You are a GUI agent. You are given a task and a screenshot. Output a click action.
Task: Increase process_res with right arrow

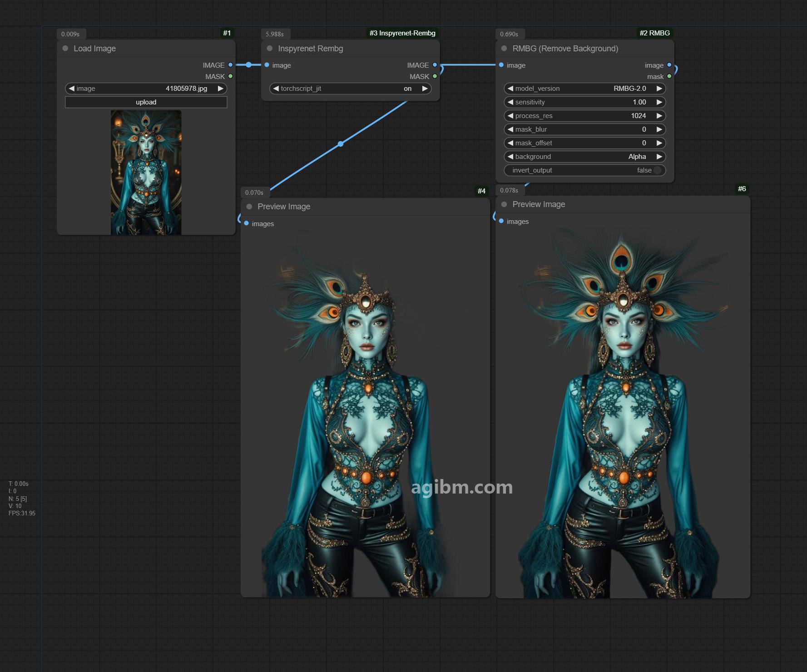[x=659, y=116]
